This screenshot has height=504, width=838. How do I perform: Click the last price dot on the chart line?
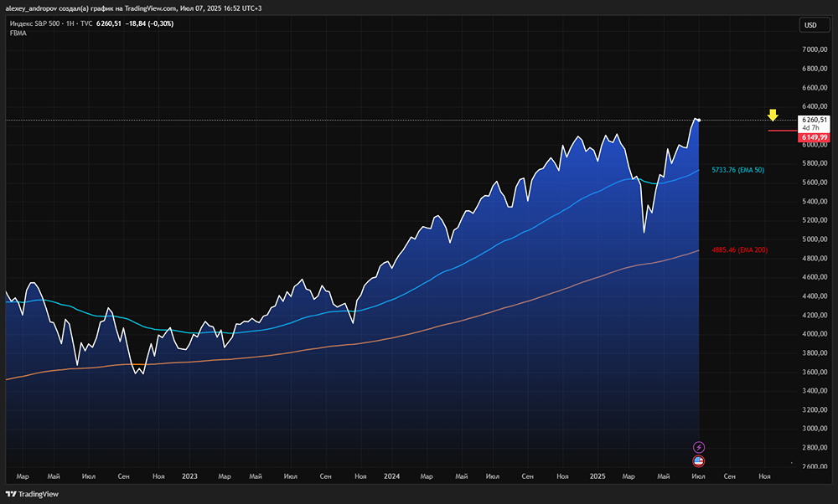point(699,120)
